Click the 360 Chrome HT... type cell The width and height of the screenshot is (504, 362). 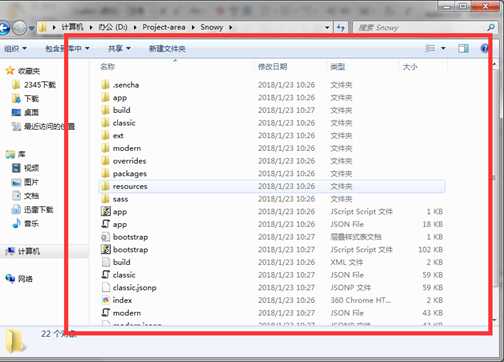click(360, 300)
